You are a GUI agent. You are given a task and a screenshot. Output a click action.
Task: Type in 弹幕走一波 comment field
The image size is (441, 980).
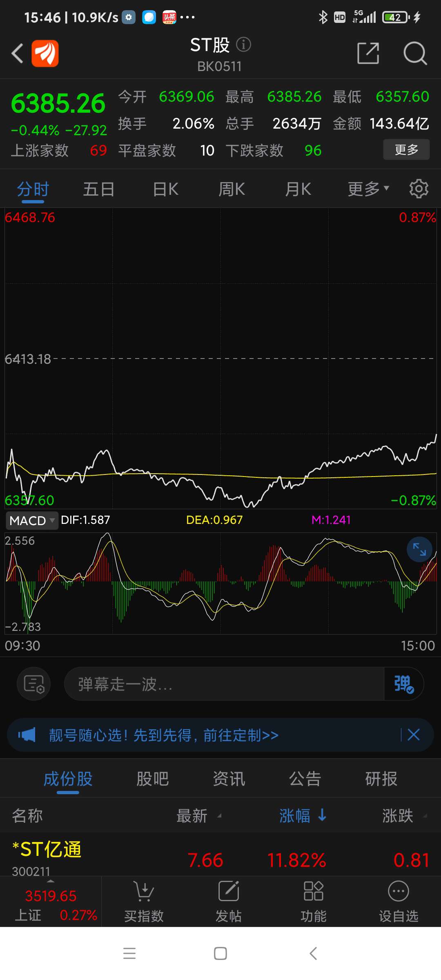tap(224, 684)
